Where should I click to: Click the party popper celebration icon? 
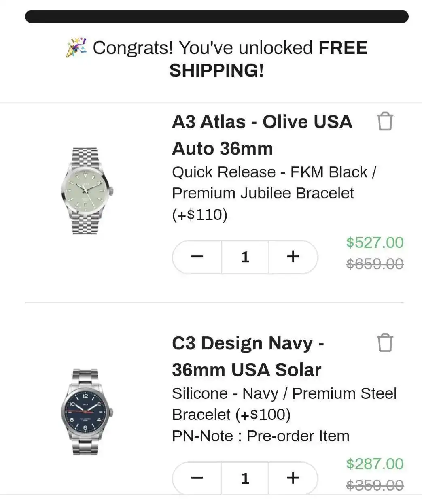pyautogui.click(x=76, y=47)
